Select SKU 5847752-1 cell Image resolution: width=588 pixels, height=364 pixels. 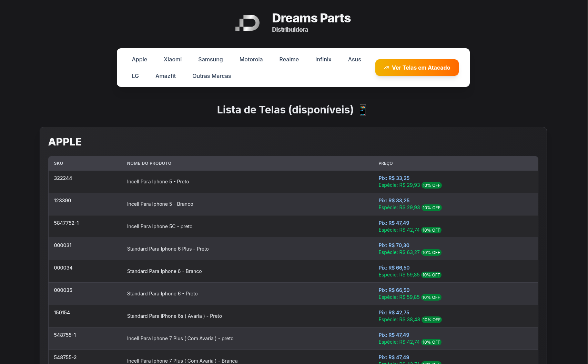tap(66, 223)
